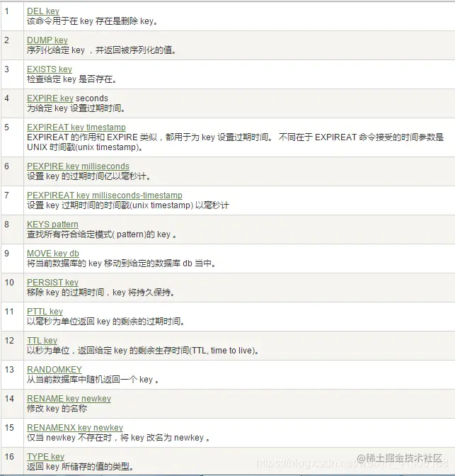Open the KEYS pattern link

pos(52,225)
